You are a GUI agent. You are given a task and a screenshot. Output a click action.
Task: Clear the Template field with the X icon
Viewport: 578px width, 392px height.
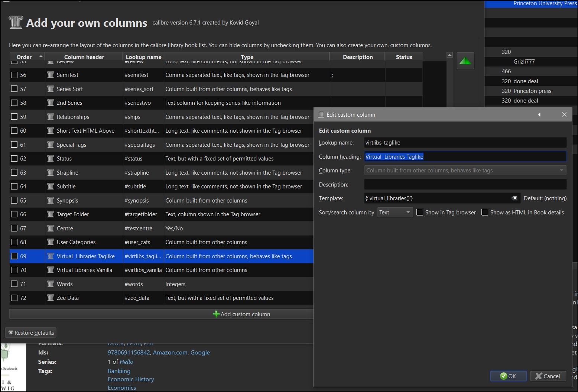pyautogui.click(x=514, y=198)
